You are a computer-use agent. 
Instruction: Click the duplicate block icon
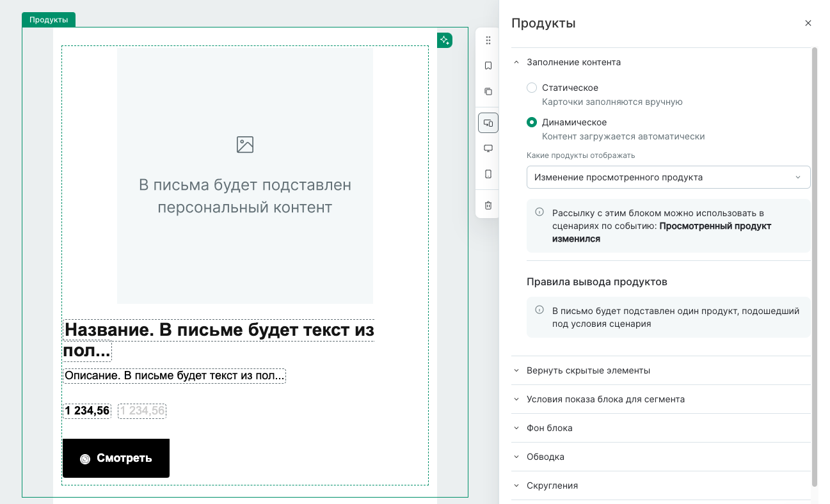[x=488, y=91]
